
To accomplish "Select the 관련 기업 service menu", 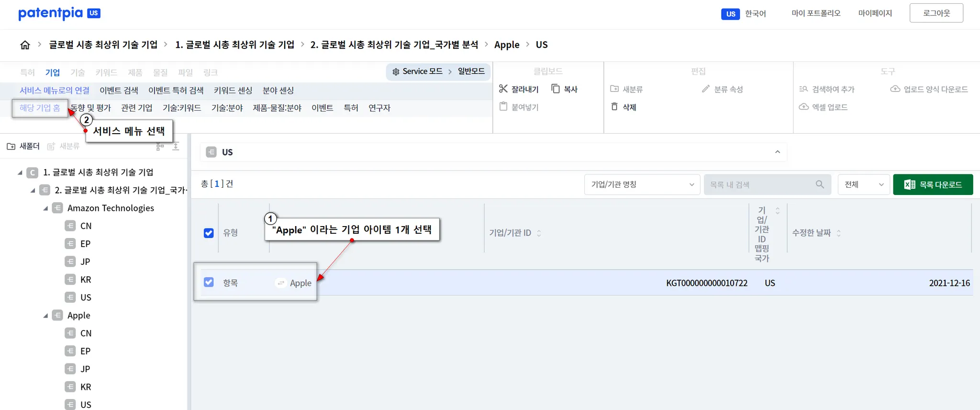I will tap(137, 108).
